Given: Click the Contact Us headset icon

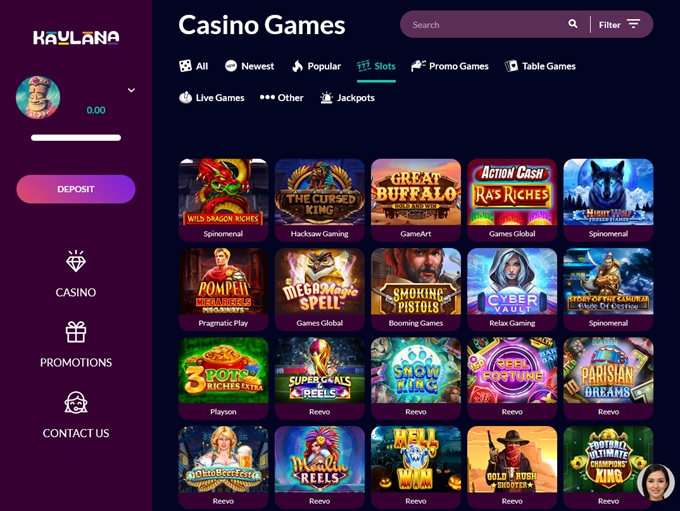Looking at the screenshot, I should click(76, 403).
